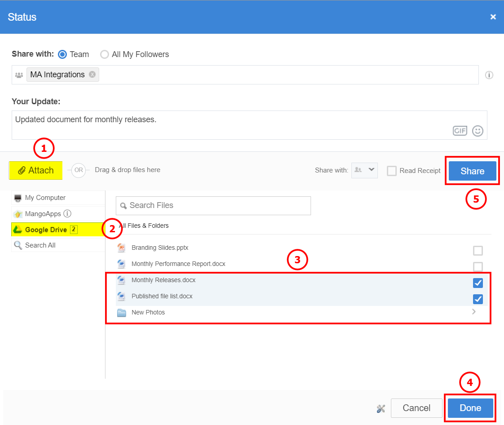Check the Monthly Performance Report.docx checkbox
This screenshot has width=504, height=425.
[x=478, y=267]
